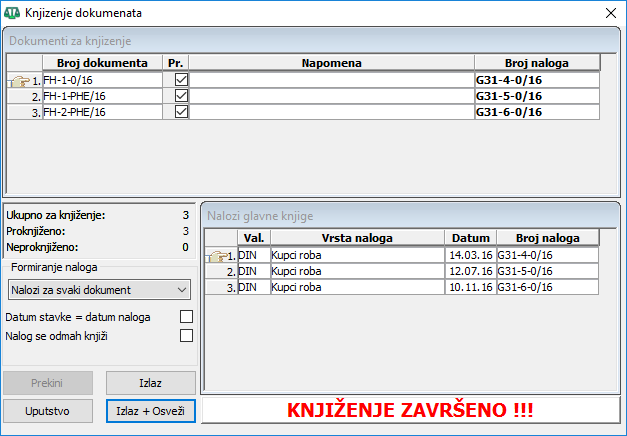Select the G31-5-0/16 cell in ledger orders

tap(546, 271)
